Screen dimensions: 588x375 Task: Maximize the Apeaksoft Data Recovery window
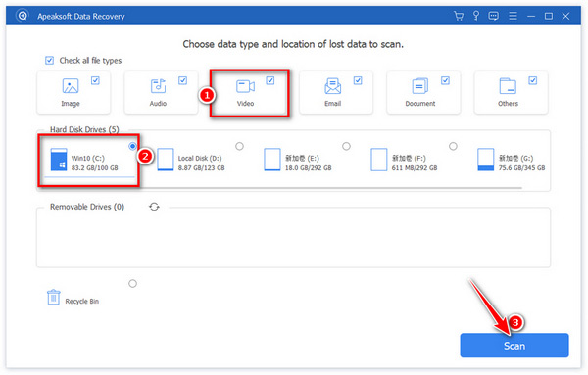[x=548, y=16]
